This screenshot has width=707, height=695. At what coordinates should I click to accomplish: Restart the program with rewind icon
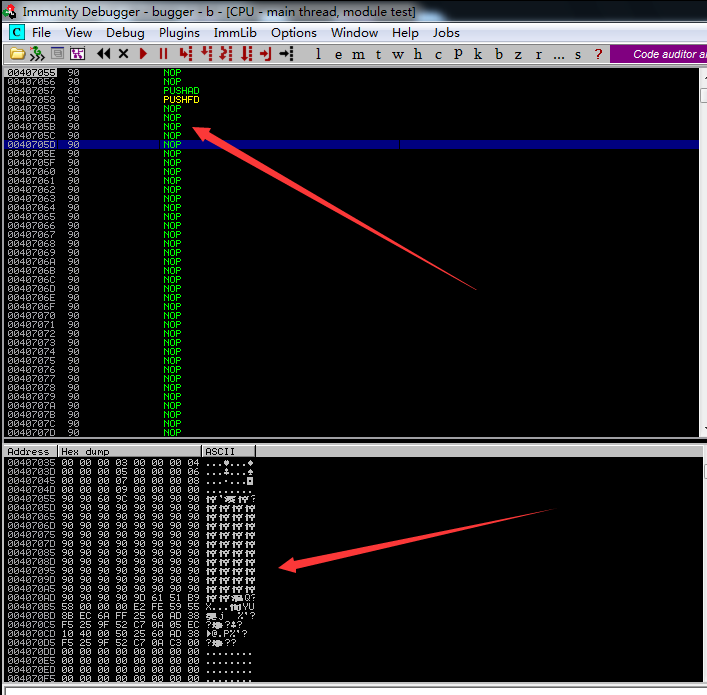coord(104,54)
